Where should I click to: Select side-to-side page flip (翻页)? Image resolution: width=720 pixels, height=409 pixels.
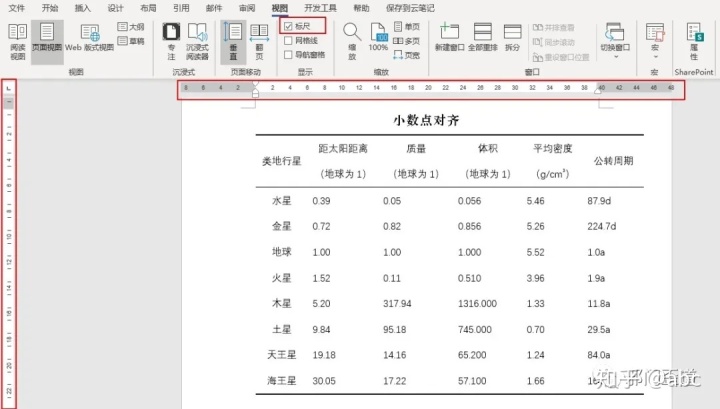click(259, 42)
